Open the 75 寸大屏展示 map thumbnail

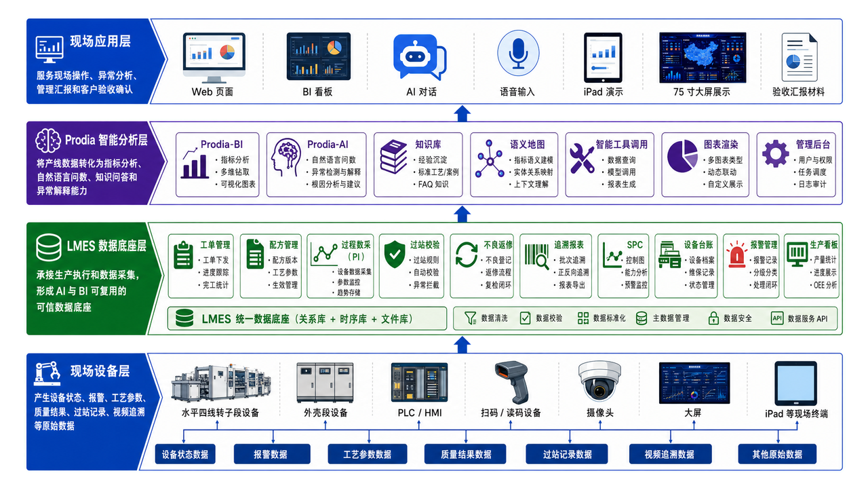point(703,58)
